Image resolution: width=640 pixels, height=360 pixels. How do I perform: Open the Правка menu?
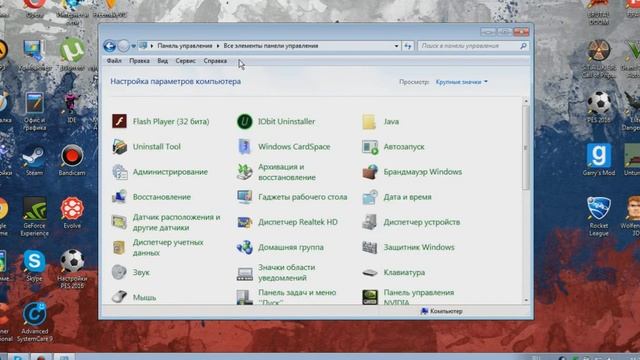(x=139, y=61)
